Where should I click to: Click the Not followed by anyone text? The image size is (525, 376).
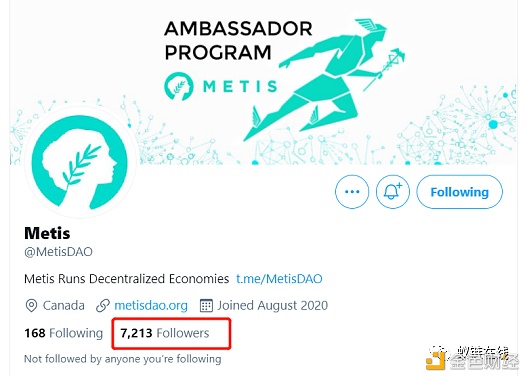pos(123,359)
